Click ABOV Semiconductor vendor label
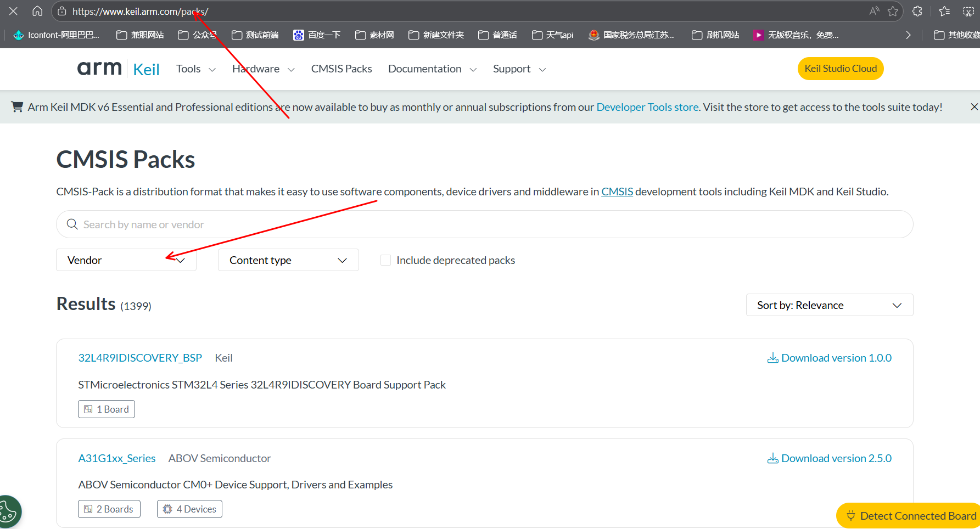980x529 pixels. (x=220, y=458)
